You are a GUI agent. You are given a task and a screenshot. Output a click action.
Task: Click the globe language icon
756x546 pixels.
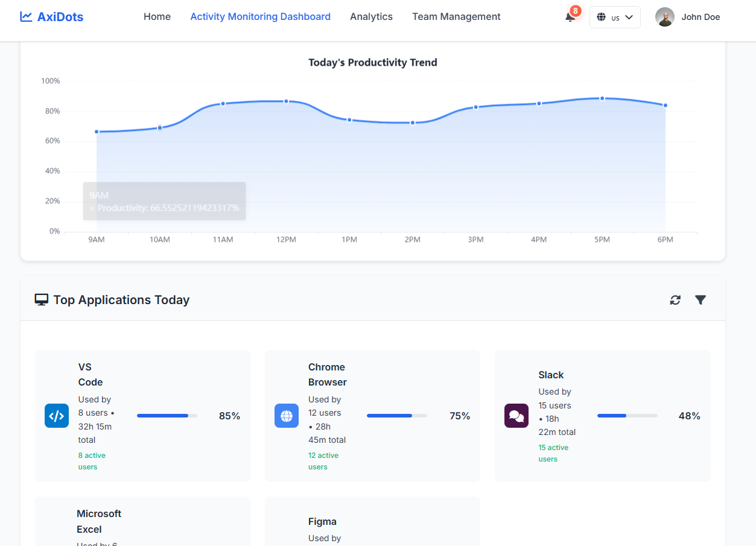601,17
